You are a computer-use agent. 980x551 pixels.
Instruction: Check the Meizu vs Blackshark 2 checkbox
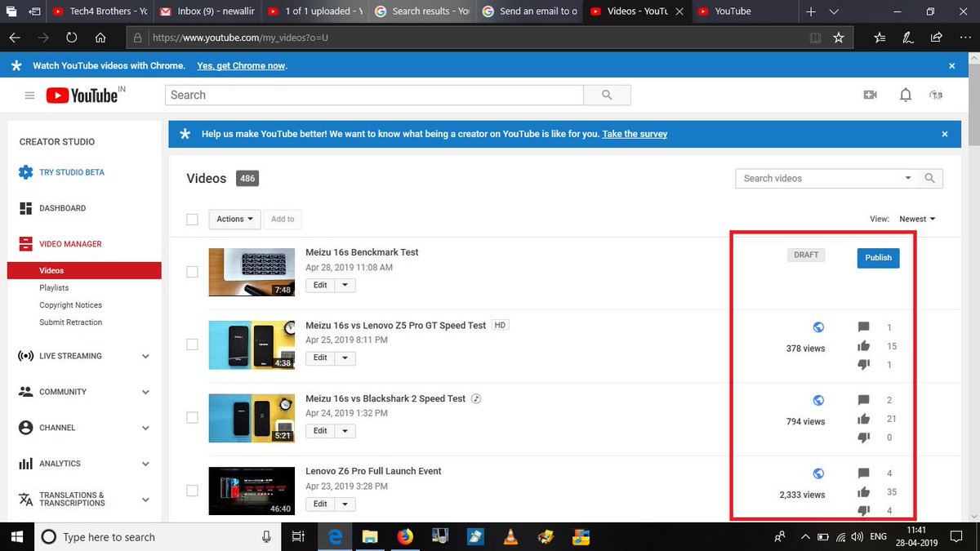point(192,417)
